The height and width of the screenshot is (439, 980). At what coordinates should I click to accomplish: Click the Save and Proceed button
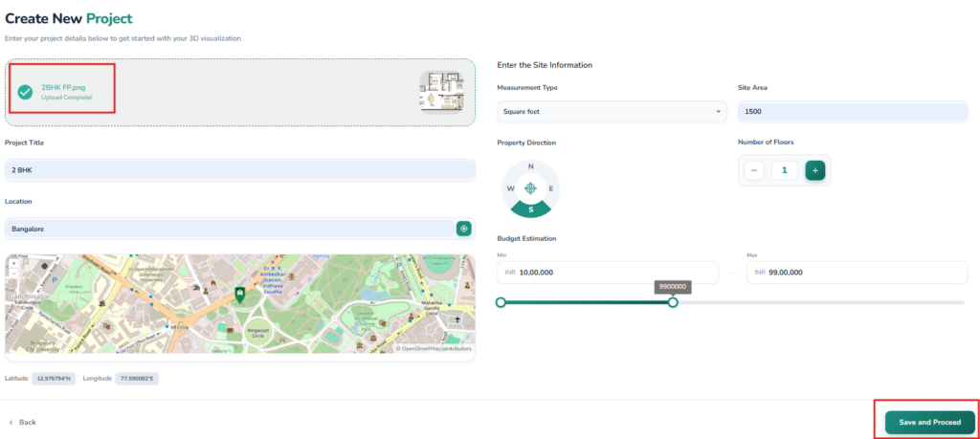coord(929,422)
